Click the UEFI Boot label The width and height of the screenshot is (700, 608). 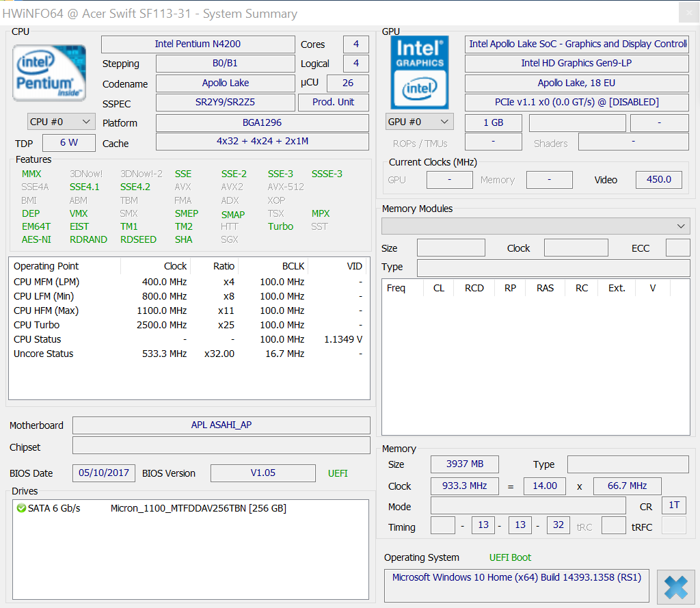click(x=510, y=557)
